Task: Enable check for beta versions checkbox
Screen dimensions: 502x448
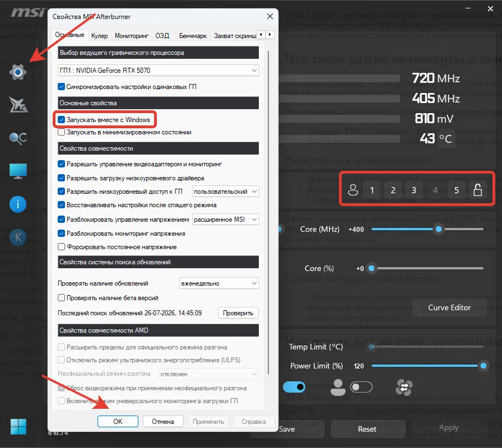Action: point(61,297)
